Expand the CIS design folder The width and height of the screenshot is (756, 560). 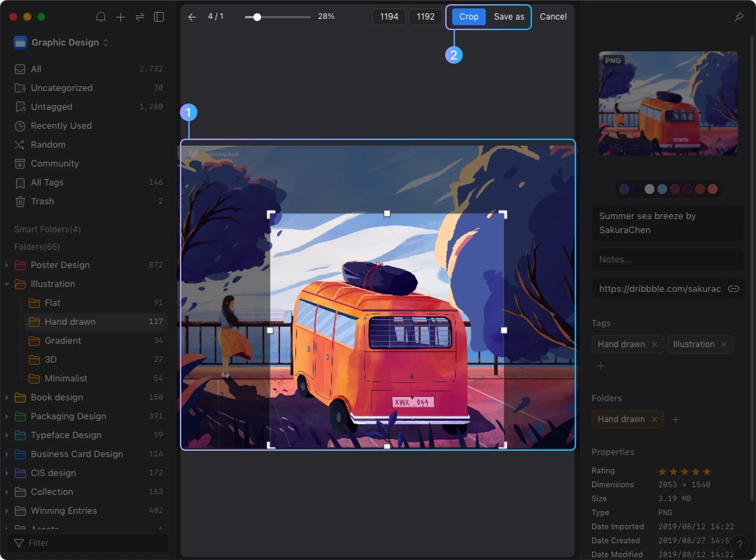[7, 473]
